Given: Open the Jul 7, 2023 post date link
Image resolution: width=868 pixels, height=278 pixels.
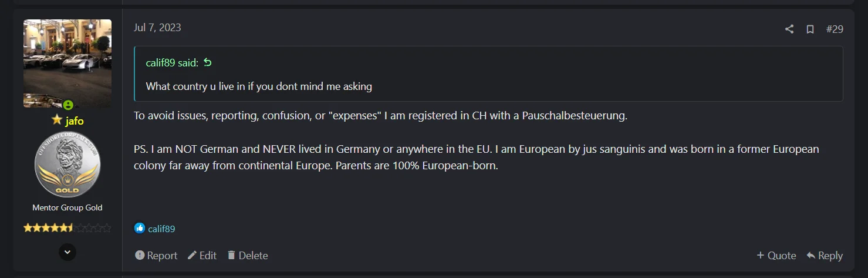Looking at the screenshot, I should 157,28.
